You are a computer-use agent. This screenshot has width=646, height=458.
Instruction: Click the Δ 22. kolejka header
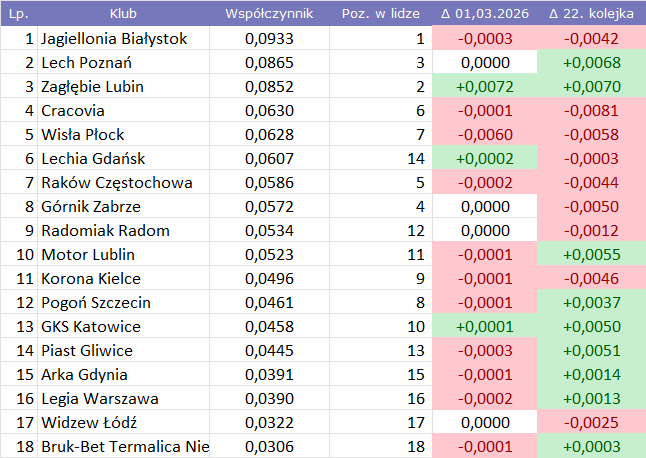coord(591,14)
